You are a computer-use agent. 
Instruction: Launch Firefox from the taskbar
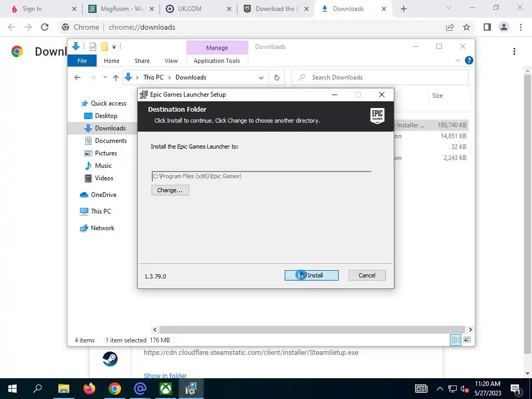click(89, 389)
